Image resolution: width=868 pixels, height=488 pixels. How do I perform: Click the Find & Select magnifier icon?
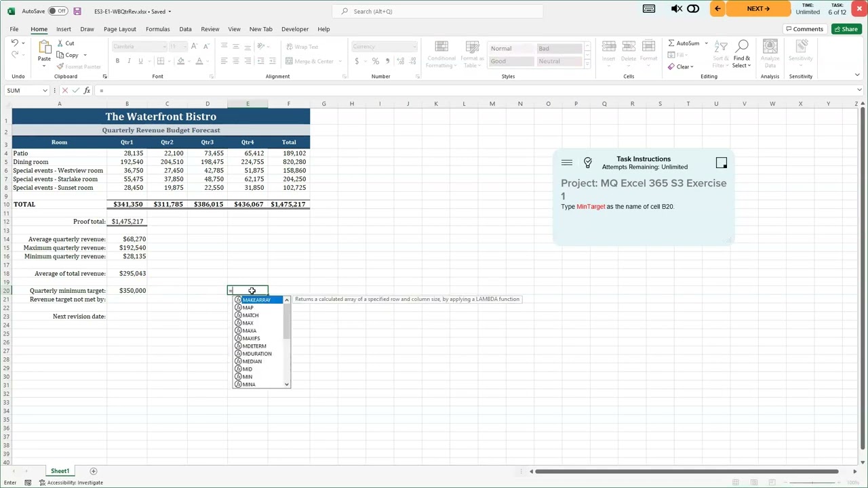tap(742, 47)
